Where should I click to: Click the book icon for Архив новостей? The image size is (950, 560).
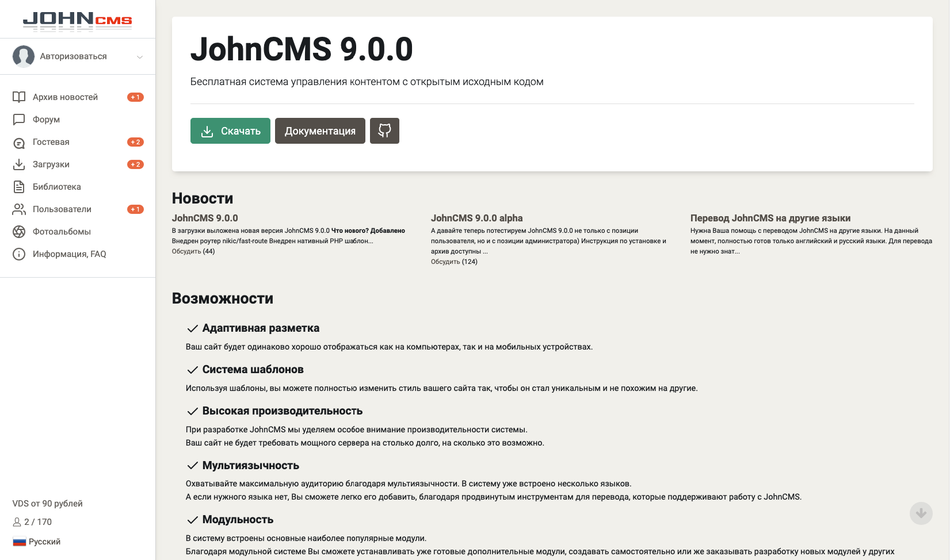19,97
